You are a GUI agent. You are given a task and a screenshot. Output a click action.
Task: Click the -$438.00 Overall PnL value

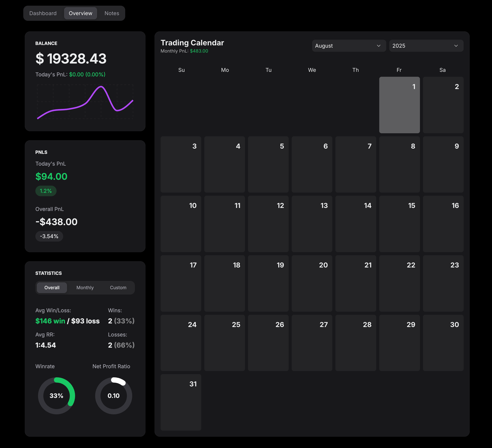[56, 222]
